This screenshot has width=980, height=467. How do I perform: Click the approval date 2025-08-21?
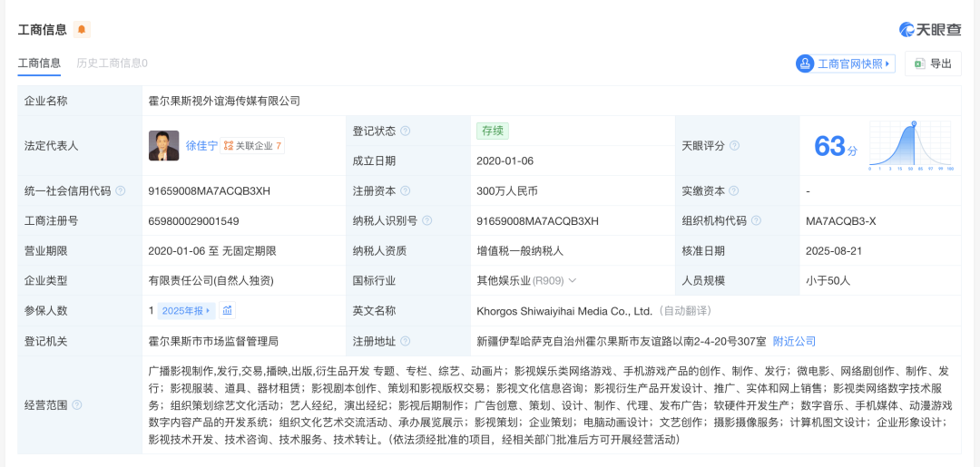(835, 251)
